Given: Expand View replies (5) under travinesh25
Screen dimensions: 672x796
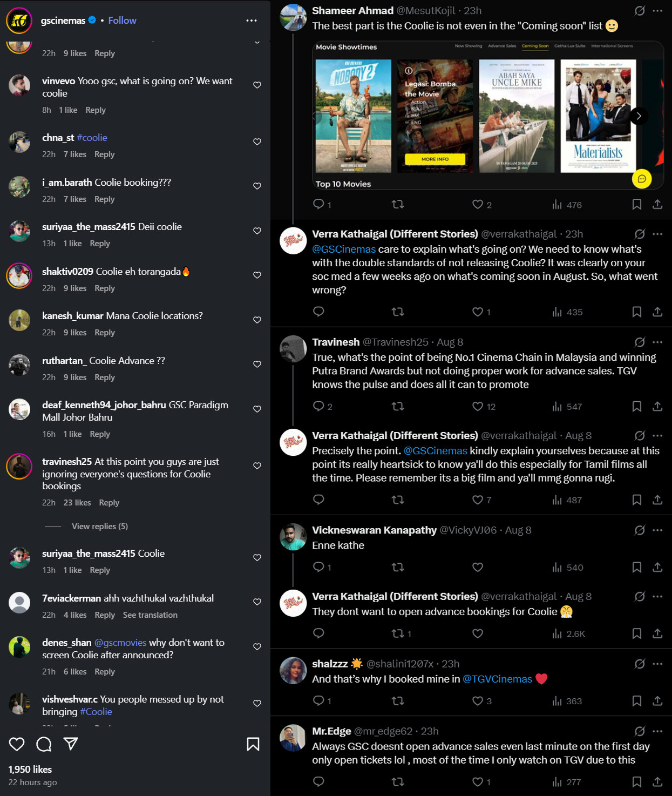Looking at the screenshot, I should pos(100,526).
